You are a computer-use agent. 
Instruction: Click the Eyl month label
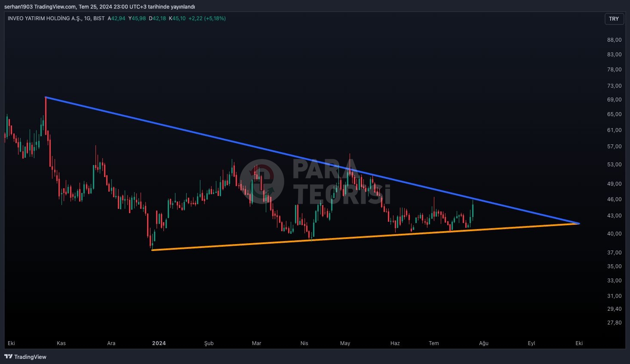pos(532,343)
